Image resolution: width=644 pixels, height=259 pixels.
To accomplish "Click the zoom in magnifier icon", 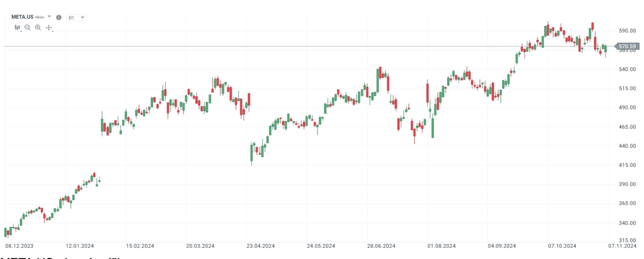I will [x=38, y=27].
